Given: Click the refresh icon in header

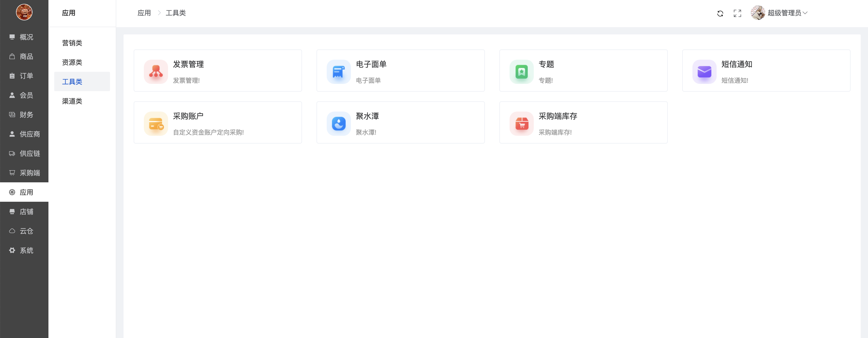Looking at the screenshot, I should click(x=720, y=13).
